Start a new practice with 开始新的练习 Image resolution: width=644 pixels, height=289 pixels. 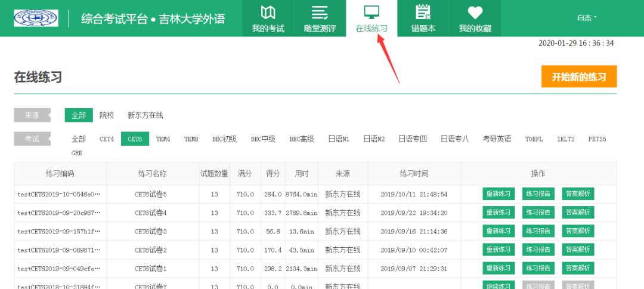click(578, 77)
